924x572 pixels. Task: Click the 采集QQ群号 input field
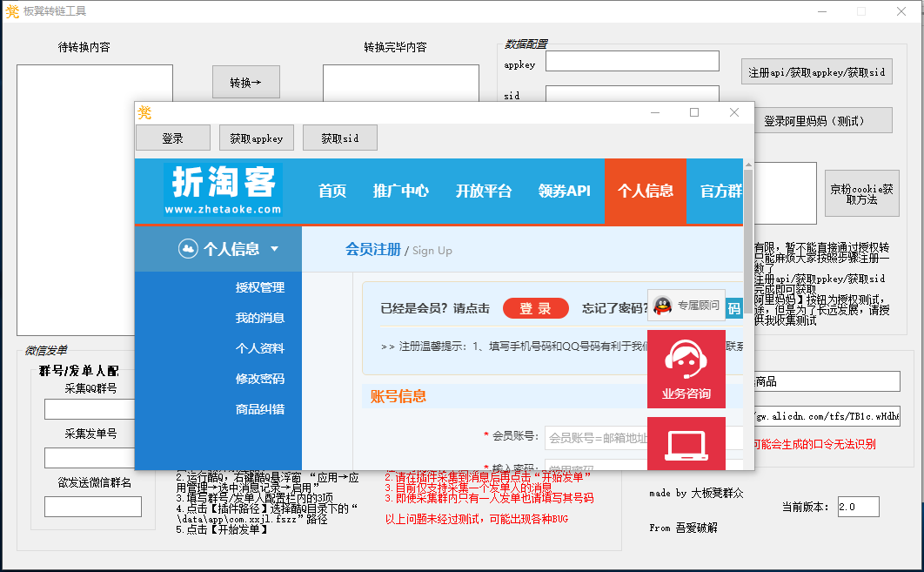[x=90, y=408]
